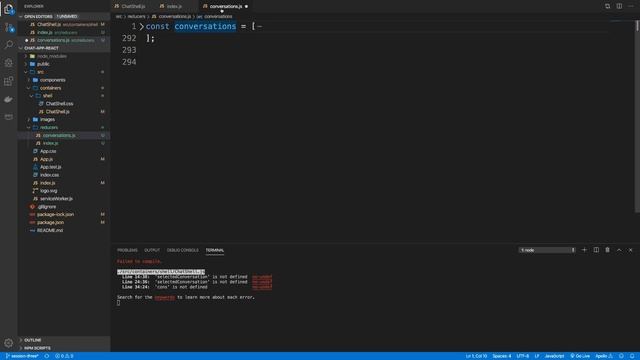Close the bottom panel
640x360 pixels.
pos(631,250)
